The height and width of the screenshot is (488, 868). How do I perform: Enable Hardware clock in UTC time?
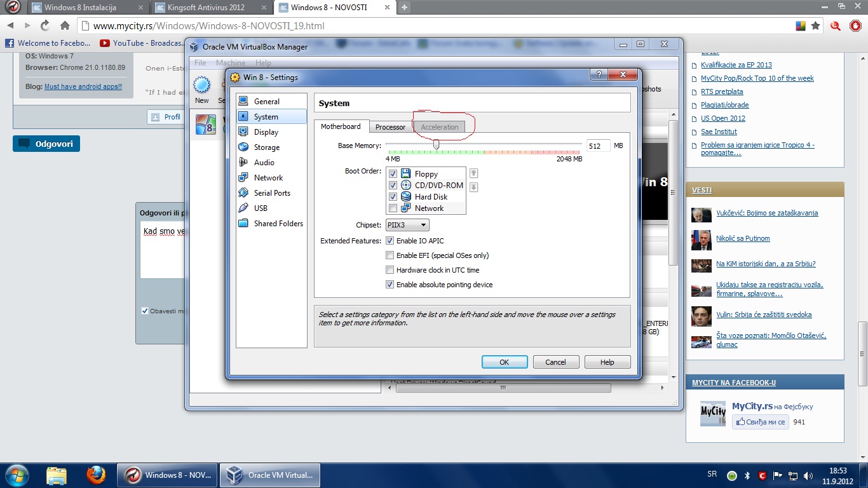390,270
